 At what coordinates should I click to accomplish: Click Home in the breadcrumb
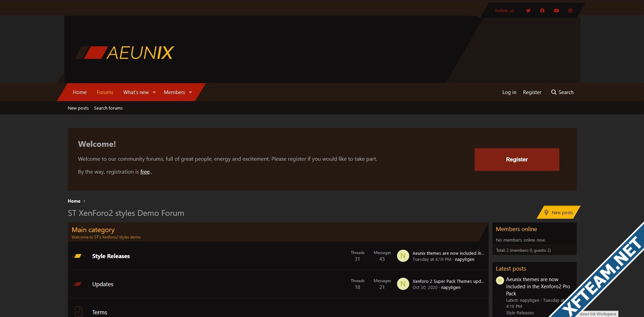click(x=74, y=201)
